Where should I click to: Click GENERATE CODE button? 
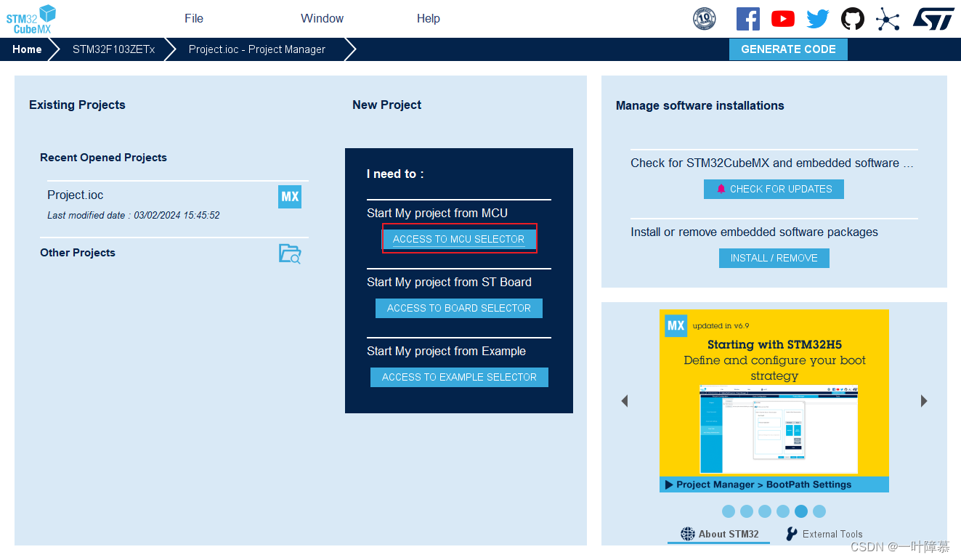coord(788,49)
